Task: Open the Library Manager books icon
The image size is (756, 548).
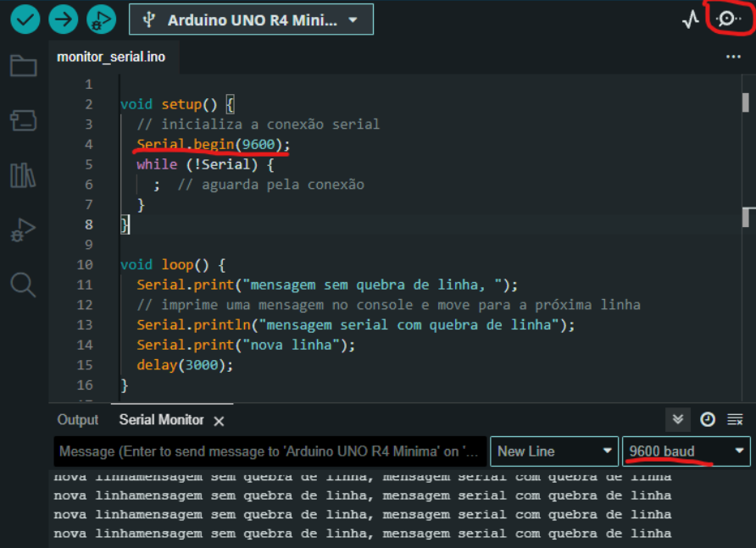Action: point(23,175)
